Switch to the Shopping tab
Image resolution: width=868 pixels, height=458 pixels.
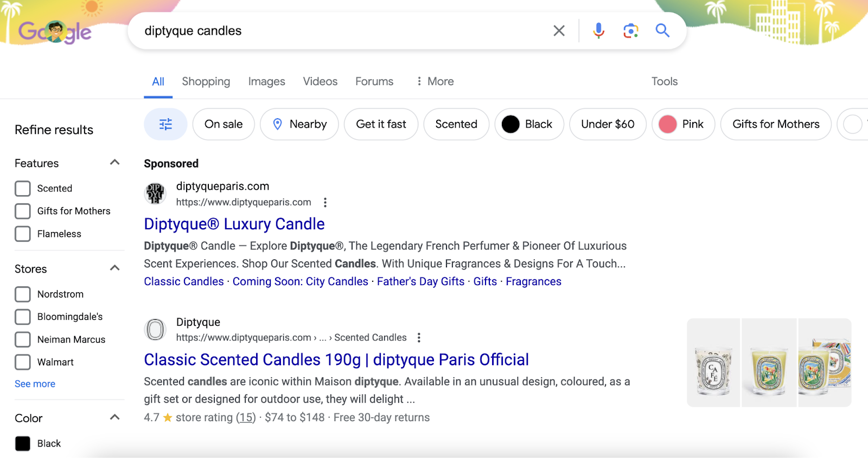[206, 81]
